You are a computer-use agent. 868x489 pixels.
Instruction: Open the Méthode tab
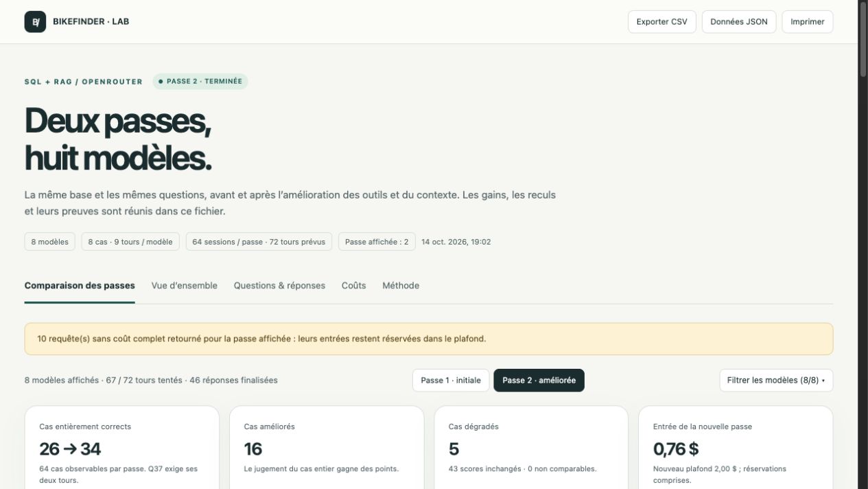click(401, 286)
